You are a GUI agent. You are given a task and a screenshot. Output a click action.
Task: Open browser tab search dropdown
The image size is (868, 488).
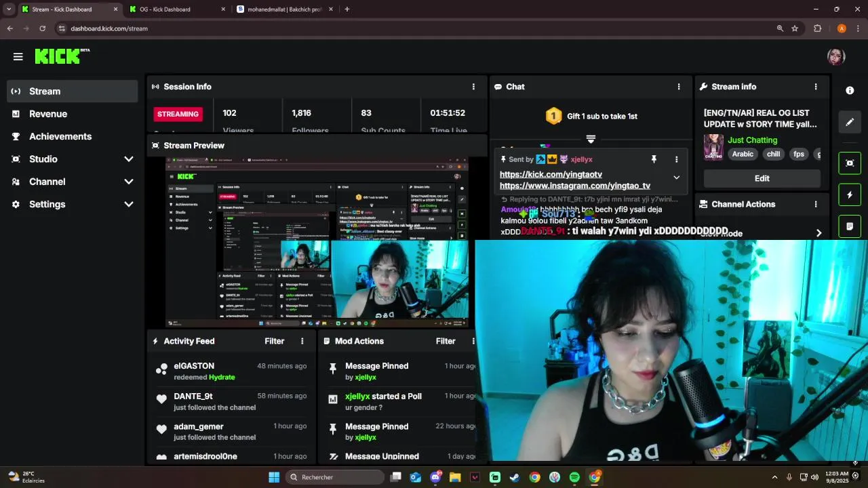(9, 9)
